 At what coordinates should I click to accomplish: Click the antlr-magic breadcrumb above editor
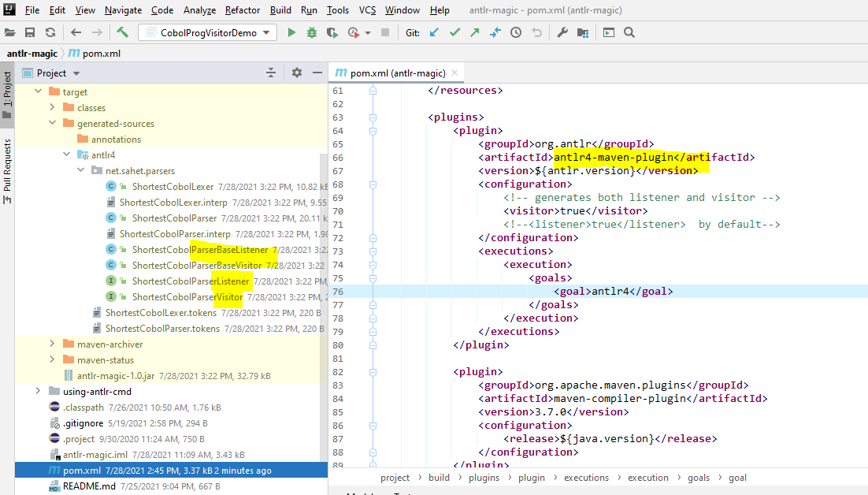pyautogui.click(x=32, y=53)
